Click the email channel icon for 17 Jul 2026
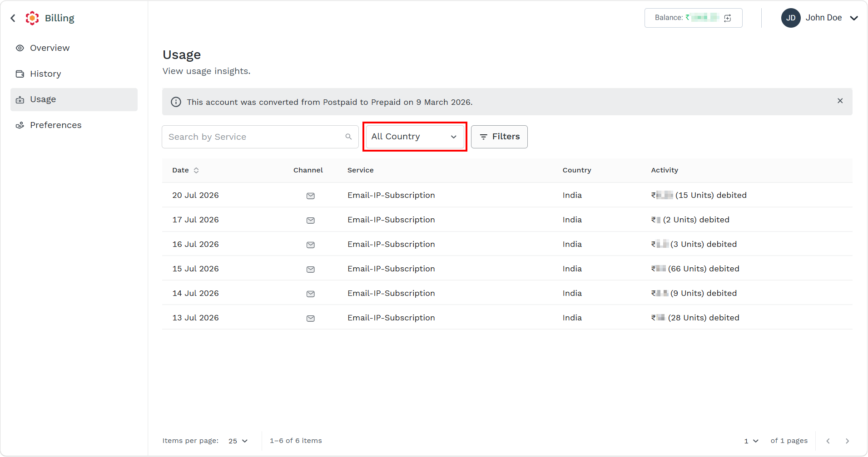 pos(311,220)
